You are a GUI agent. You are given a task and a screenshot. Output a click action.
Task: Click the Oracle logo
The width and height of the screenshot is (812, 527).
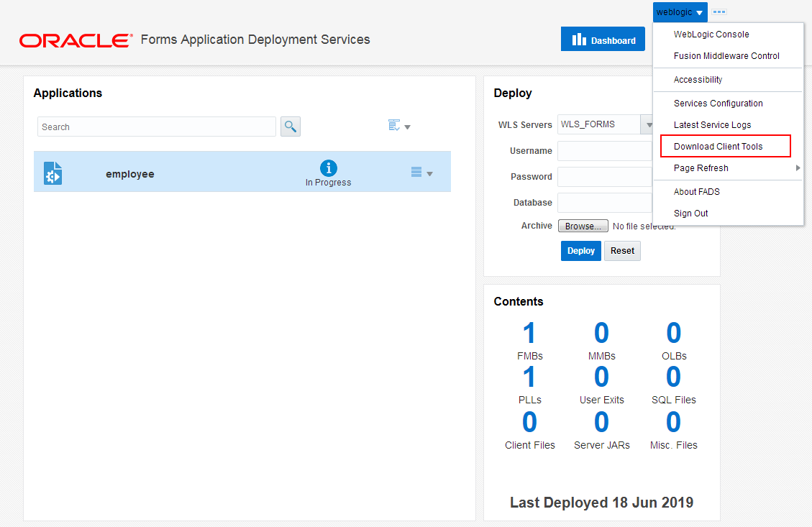(76, 40)
